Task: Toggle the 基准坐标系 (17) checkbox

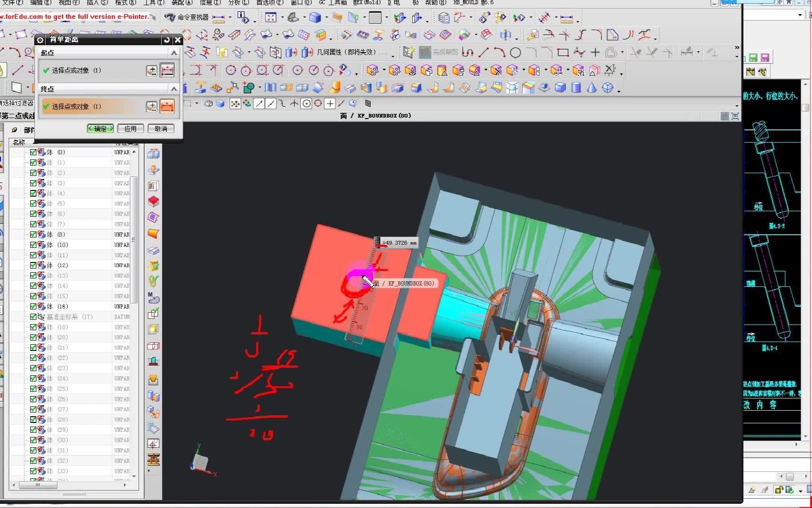Action: [33, 317]
